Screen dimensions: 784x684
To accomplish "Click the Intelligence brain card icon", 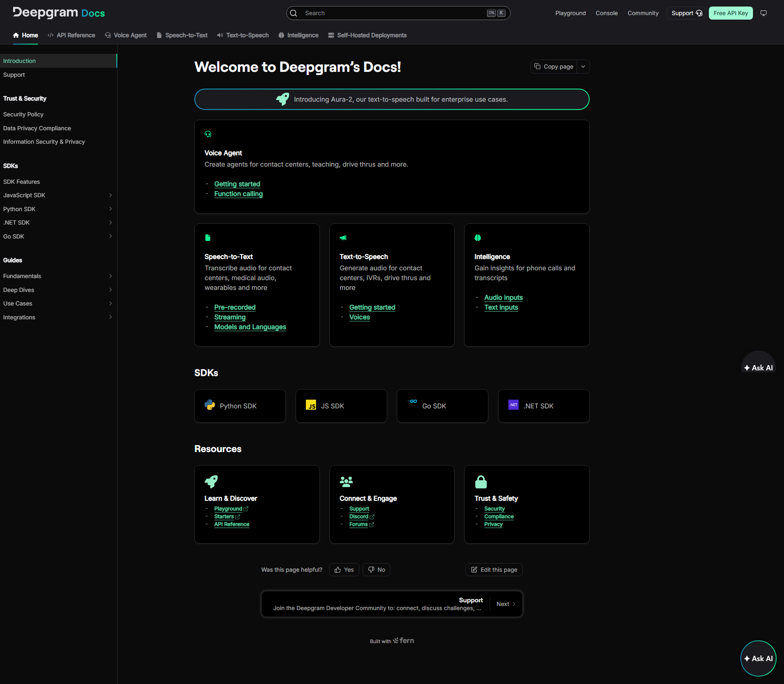I will (x=478, y=238).
